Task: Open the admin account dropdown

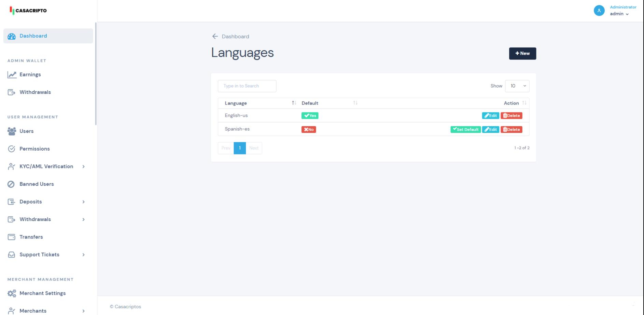Action: click(x=619, y=14)
